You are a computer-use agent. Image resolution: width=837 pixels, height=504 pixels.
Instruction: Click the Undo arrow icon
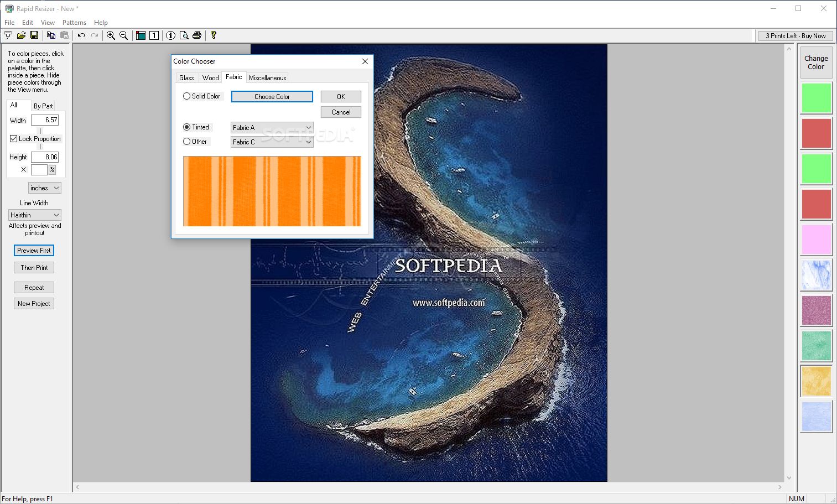point(81,35)
